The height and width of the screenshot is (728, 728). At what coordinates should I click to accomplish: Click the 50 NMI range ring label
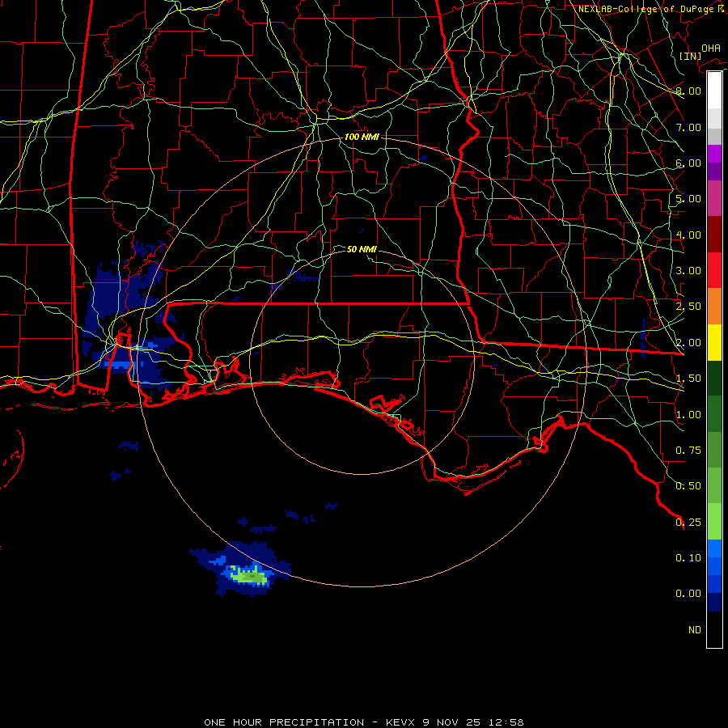click(x=362, y=249)
